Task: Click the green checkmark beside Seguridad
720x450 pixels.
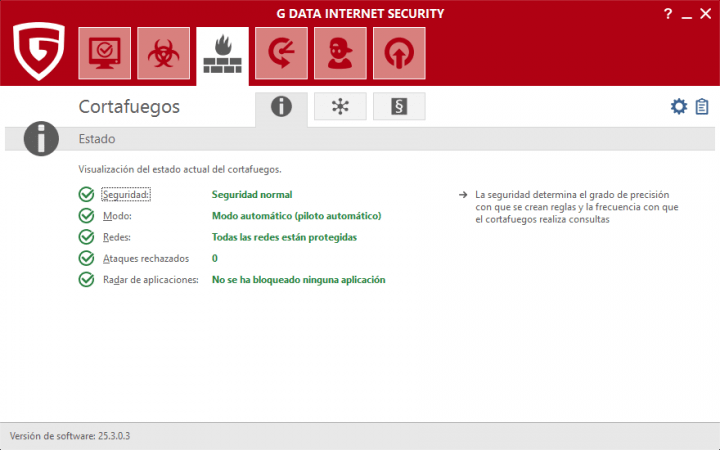Action: [x=86, y=194]
